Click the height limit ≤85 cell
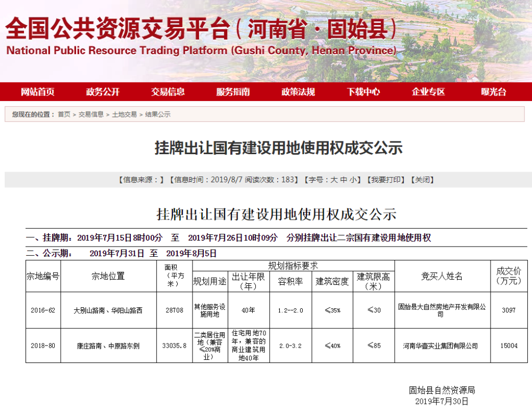 [374, 345]
